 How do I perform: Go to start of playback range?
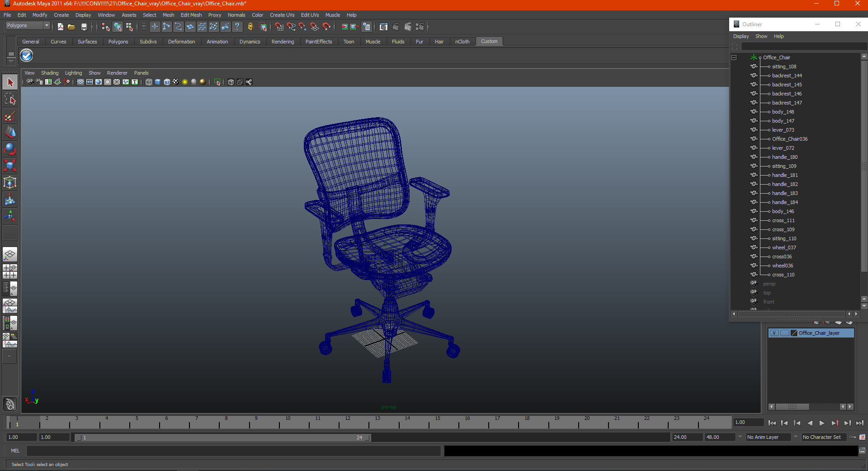772,423
